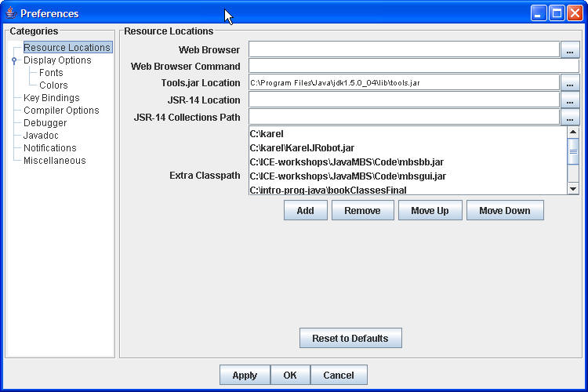This screenshot has height=392, width=588.
Task: Reset preferences to defaults
Action: [350, 338]
